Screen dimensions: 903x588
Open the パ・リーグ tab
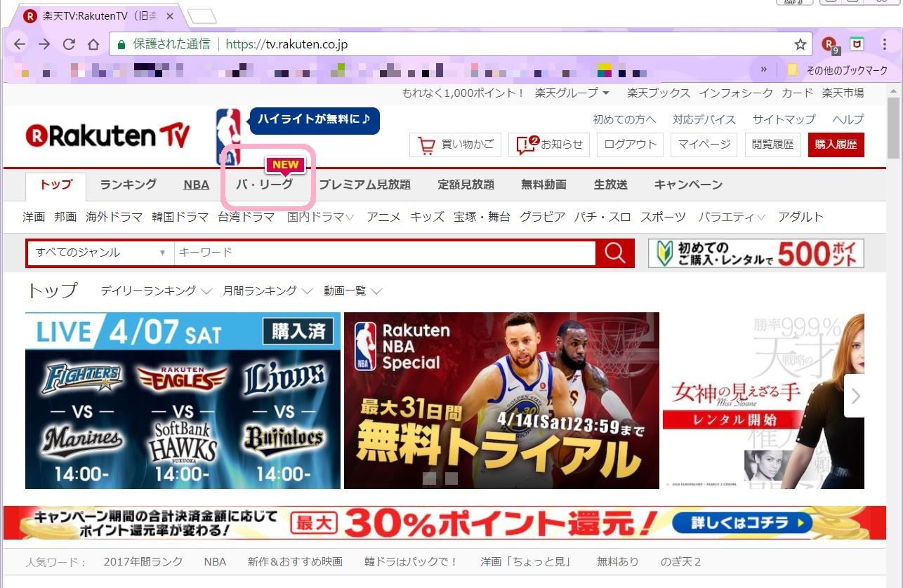265,185
